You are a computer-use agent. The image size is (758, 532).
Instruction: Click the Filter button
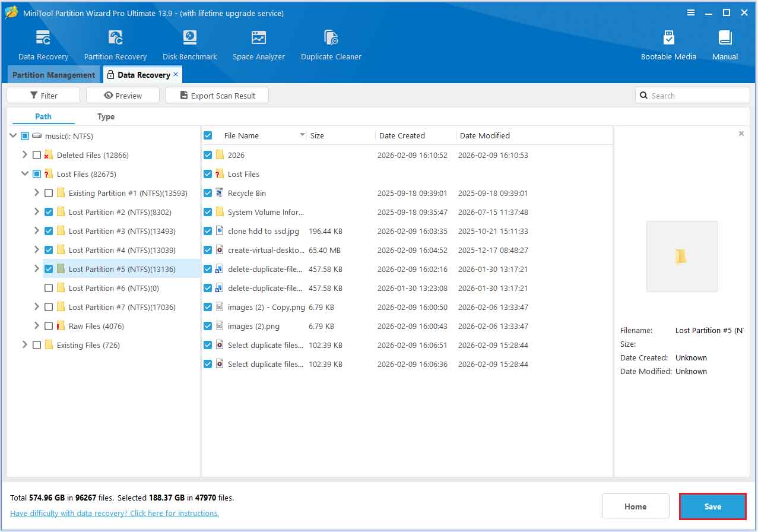43,96
